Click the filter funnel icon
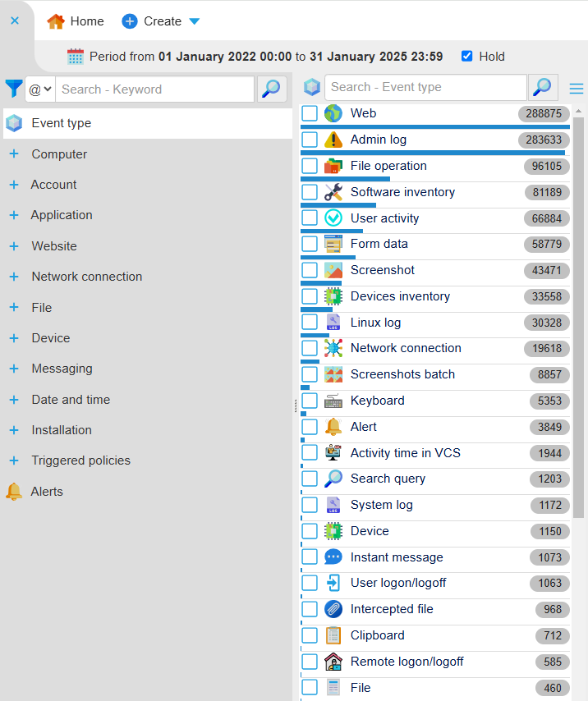Image resolution: width=588 pixels, height=701 pixels. [13, 89]
